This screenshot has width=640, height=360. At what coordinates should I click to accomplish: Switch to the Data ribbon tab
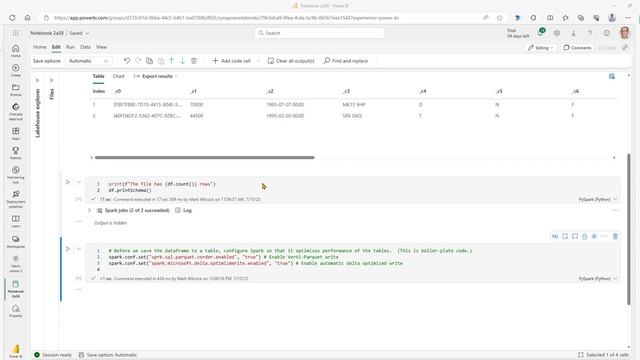(85, 47)
